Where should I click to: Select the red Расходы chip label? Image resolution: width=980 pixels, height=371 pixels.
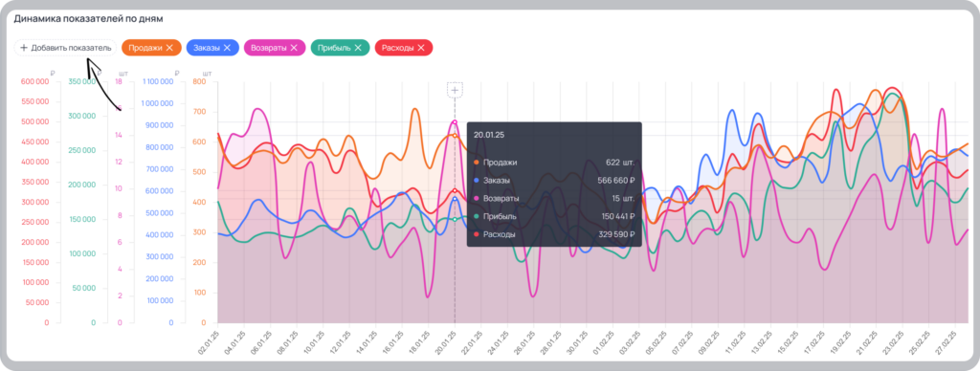(x=397, y=48)
